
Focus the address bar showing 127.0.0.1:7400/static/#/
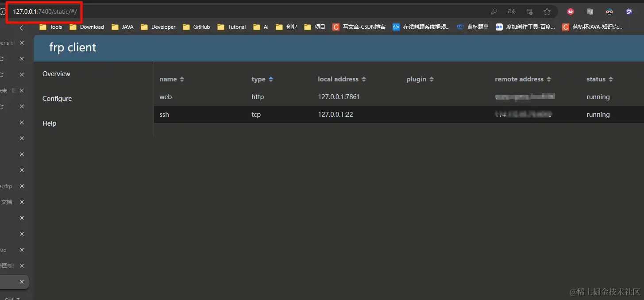(x=45, y=12)
